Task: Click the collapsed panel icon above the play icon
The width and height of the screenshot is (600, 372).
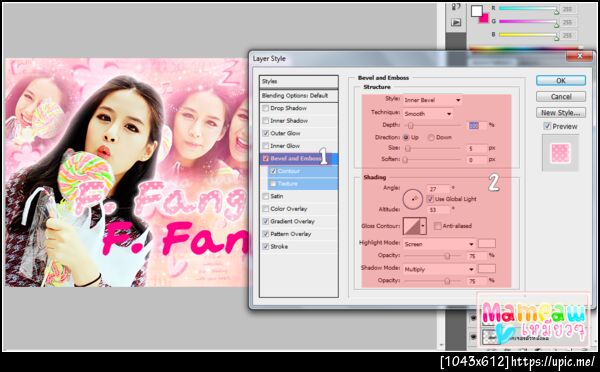Action: pyautogui.click(x=456, y=7)
